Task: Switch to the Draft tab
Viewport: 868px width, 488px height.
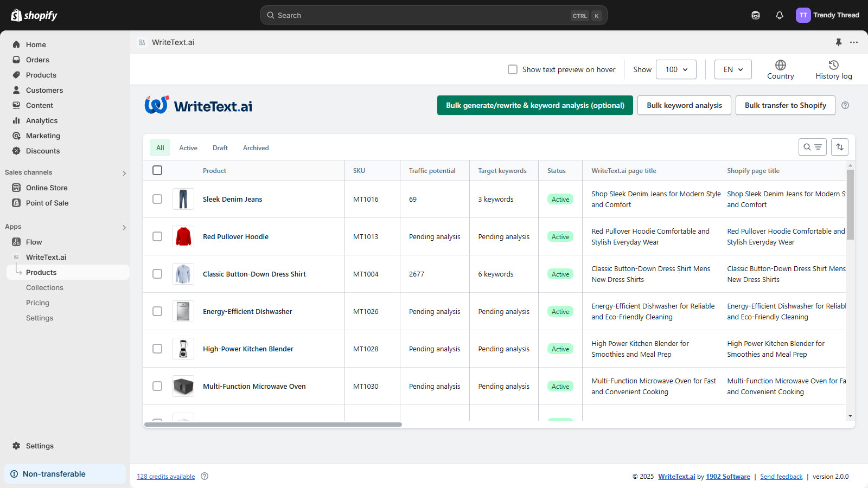Action: 220,147
